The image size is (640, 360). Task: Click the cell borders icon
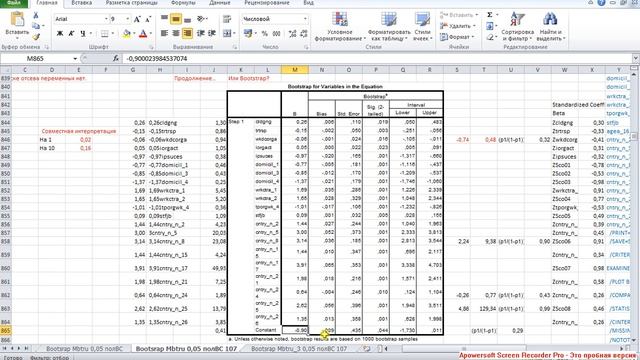(x=104, y=33)
